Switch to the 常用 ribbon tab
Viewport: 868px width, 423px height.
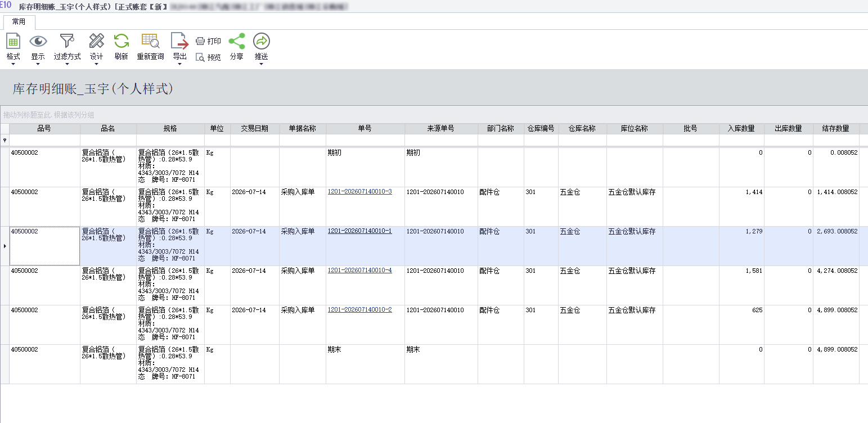[19, 22]
